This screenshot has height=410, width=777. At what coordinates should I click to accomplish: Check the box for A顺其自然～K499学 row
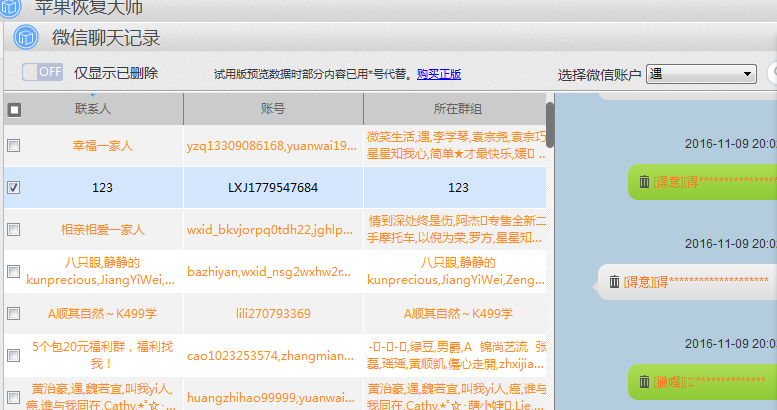(x=14, y=313)
